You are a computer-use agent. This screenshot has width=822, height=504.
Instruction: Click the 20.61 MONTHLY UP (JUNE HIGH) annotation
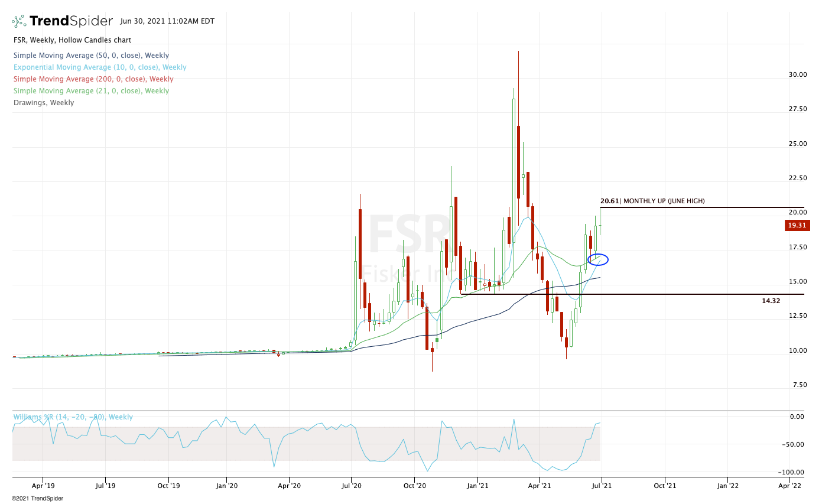pos(652,201)
